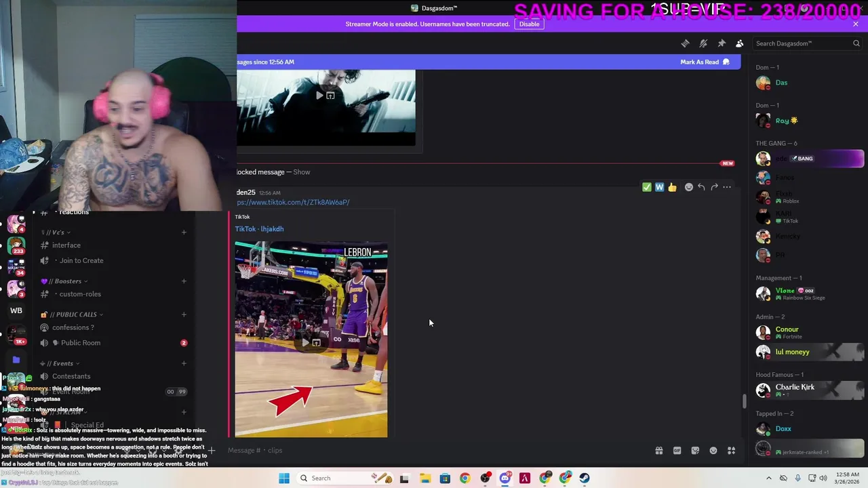Open member Roy profile
The image size is (868, 488).
coord(810,121)
